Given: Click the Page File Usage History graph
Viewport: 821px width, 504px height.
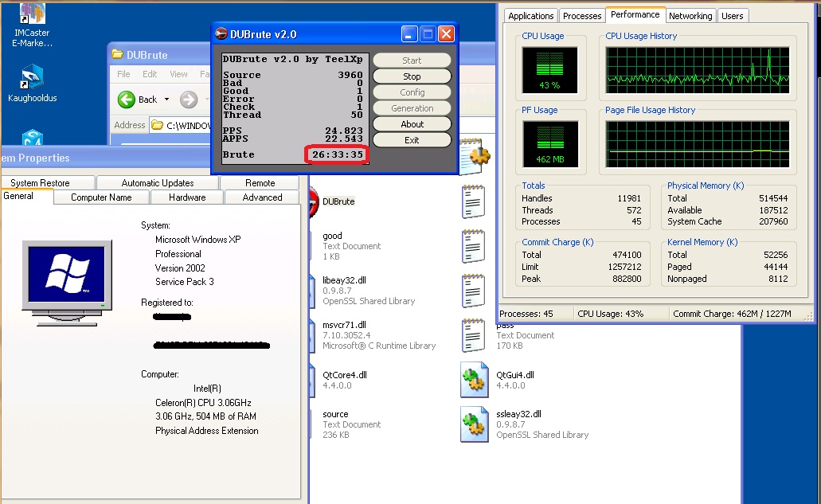Looking at the screenshot, I should pyautogui.click(x=698, y=144).
